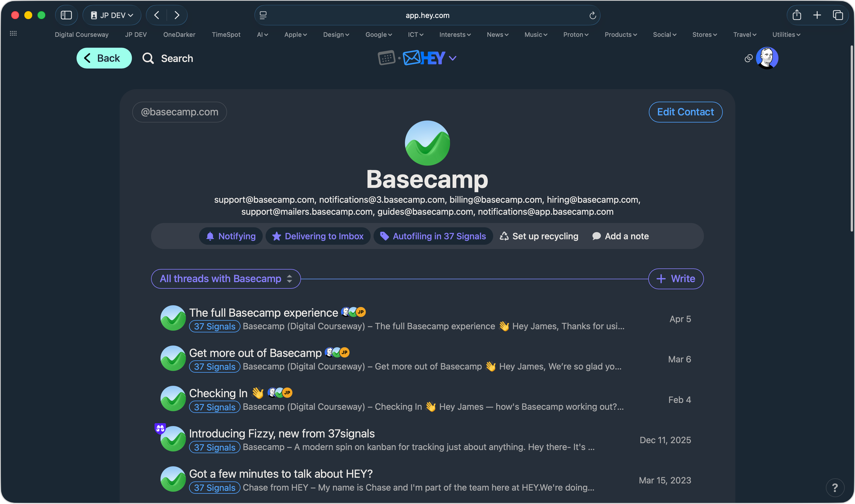
Task: Open the All threads with Basecamp selector
Action: click(x=226, y=279)
